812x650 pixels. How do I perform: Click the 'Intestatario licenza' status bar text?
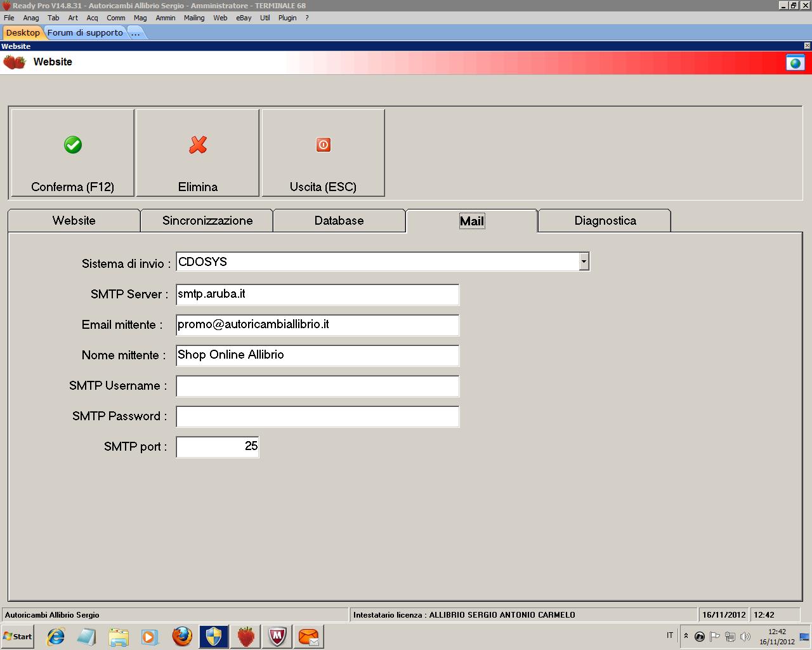(464, 614)
